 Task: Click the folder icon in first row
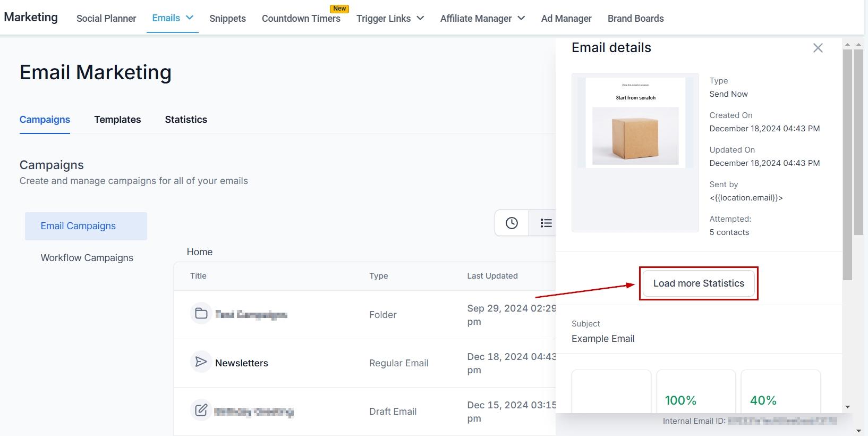201,314
